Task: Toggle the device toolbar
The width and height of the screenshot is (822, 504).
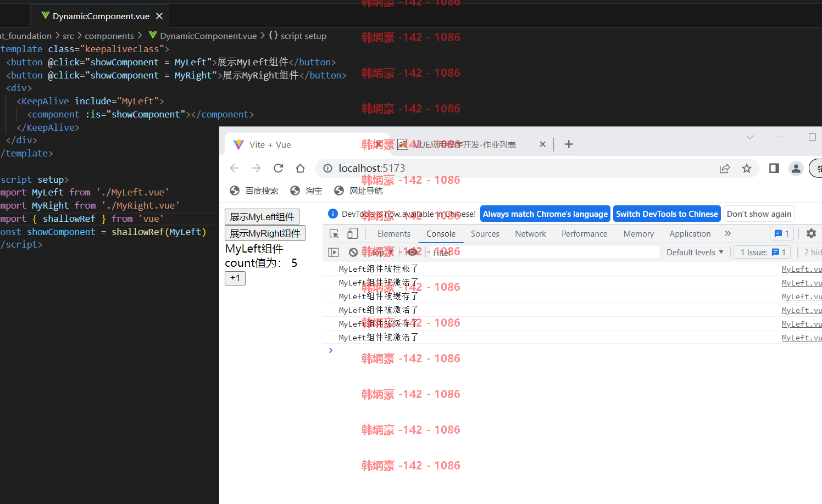Action: coord(352,233)
